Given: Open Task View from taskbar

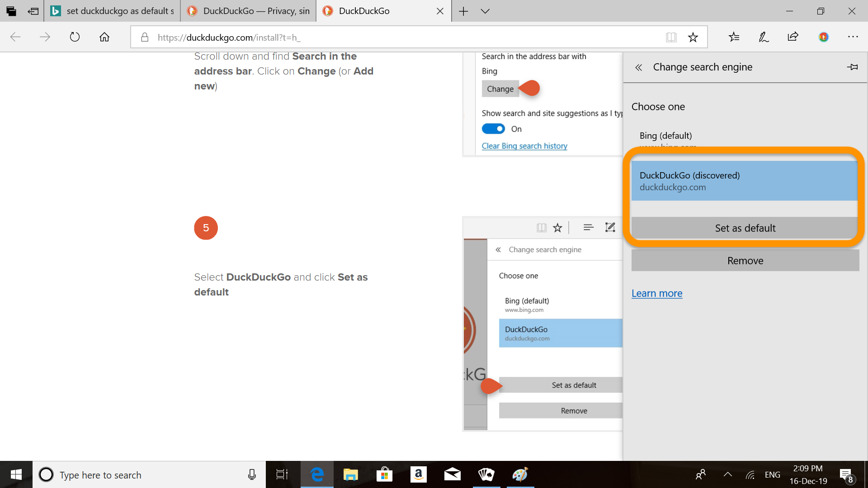Looking at the screenshot, I should click(x=282, y=474).
